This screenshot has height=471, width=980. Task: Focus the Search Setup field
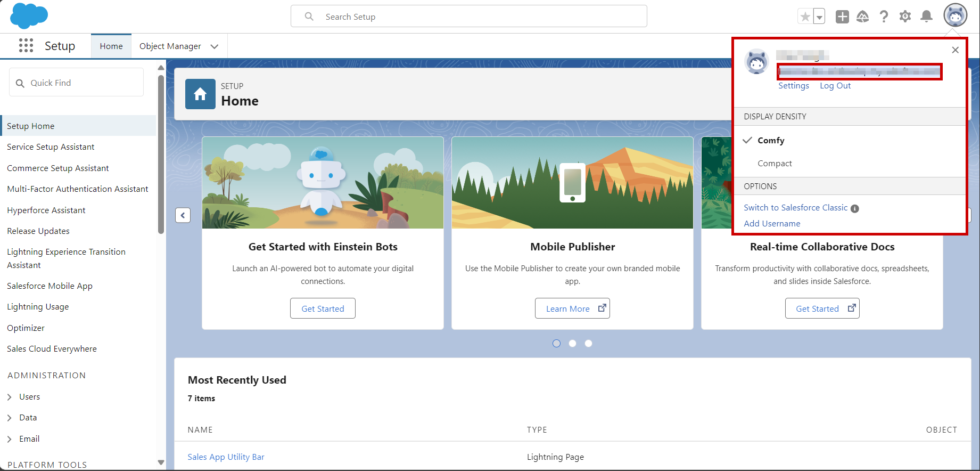469,17
